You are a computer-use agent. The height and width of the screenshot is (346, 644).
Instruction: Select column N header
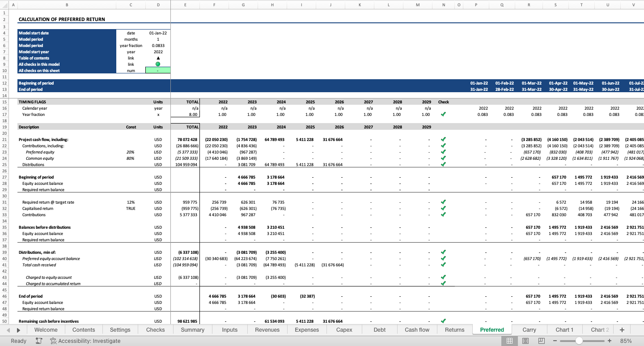pos(444,5)
